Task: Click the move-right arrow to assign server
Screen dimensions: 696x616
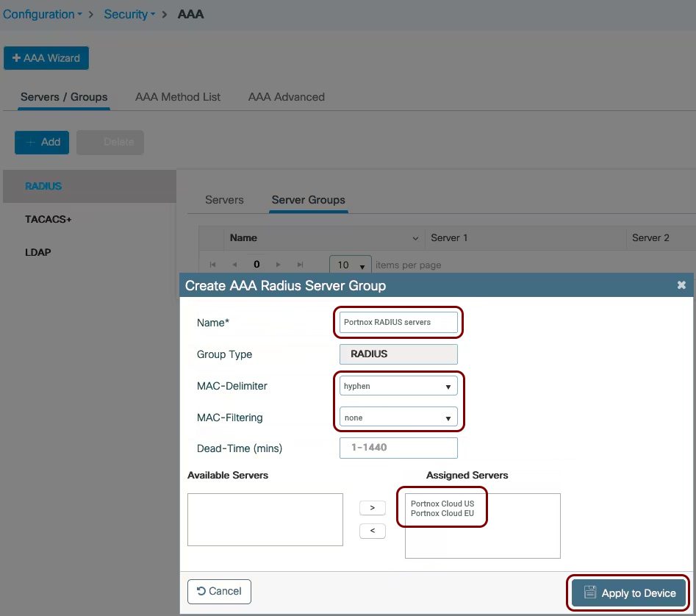Action: (x=373, y=508)
